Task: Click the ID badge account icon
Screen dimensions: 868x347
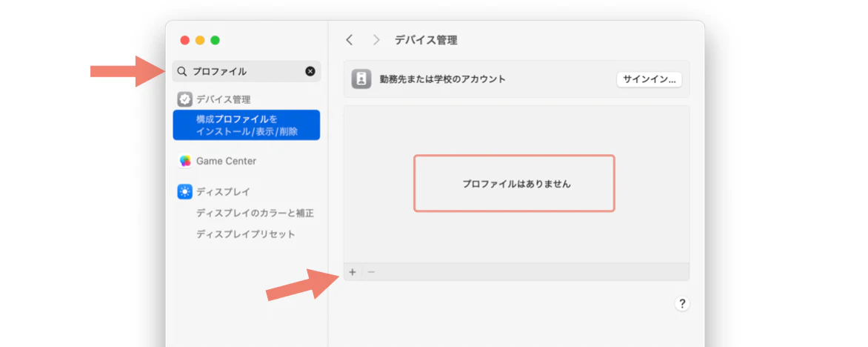Action: (x=361, y=79)
